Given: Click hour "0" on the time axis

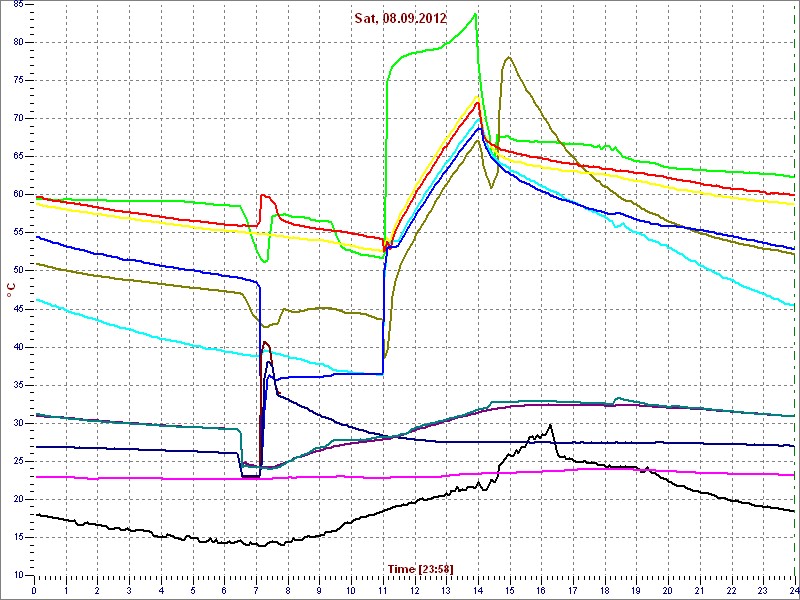Looking at the screenshot, I should click(x=34, y=590).
